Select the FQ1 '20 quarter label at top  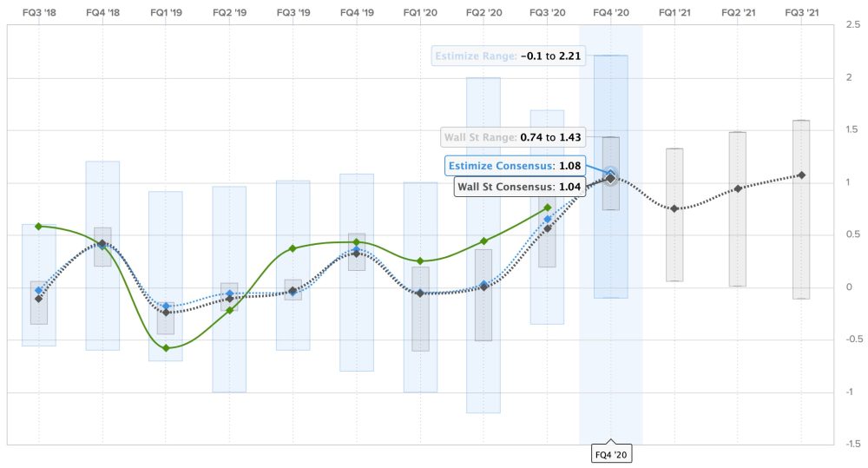click(x=420, y=13)
